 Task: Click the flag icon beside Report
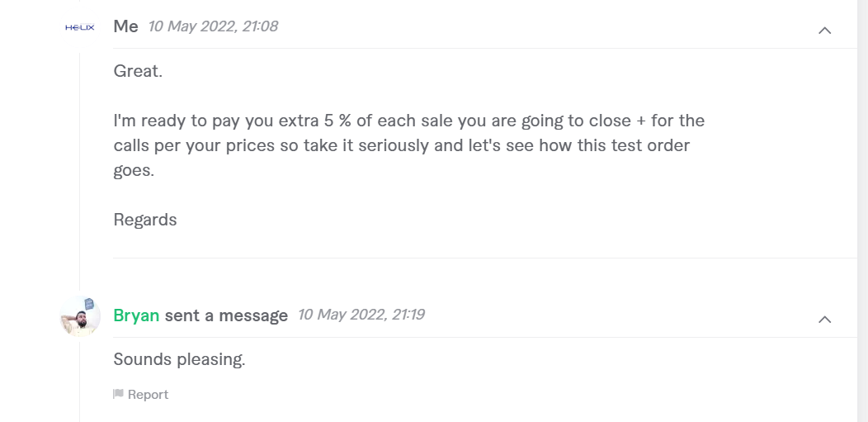click(x=118, y=395)
